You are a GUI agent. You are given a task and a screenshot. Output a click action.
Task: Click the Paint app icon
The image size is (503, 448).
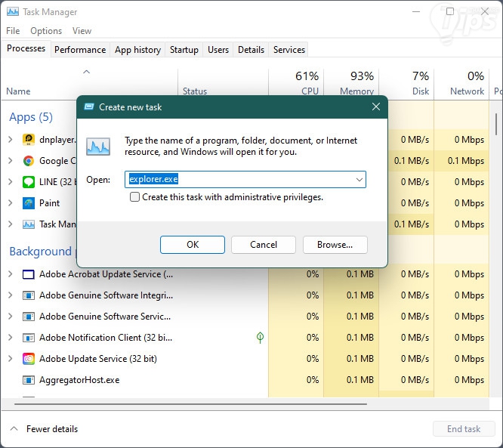29,203
